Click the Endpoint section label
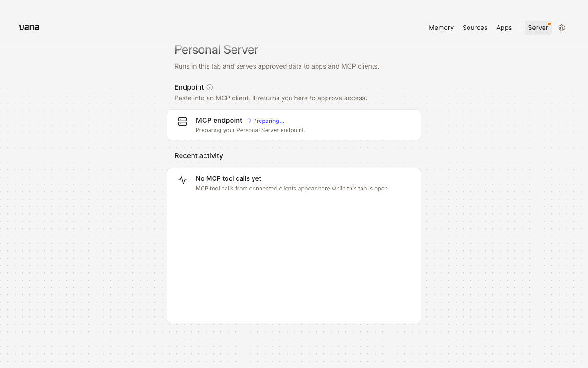Viewport: 588px width, 368px height. [x=189, y=87]
